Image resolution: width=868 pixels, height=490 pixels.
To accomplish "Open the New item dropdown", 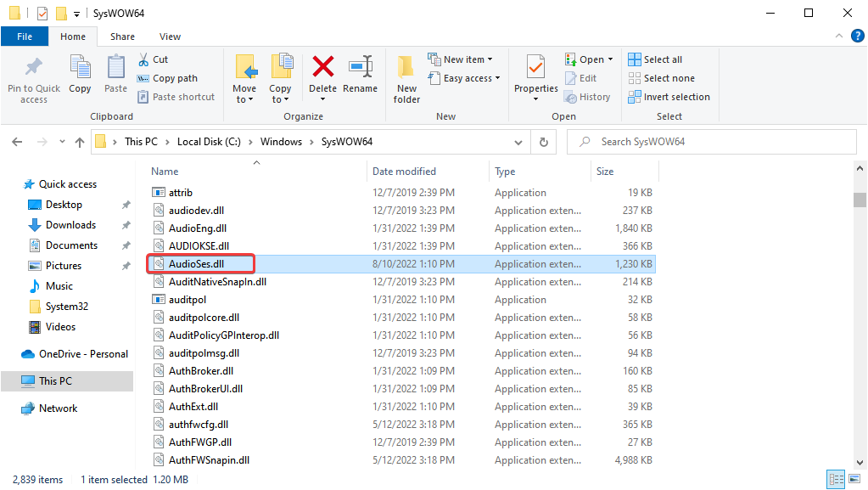I will click(460, 59).
